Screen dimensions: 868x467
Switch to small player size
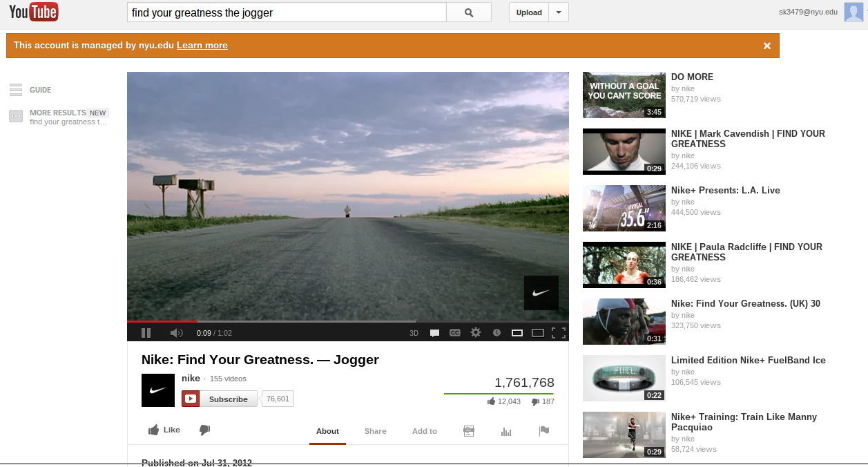517,333
